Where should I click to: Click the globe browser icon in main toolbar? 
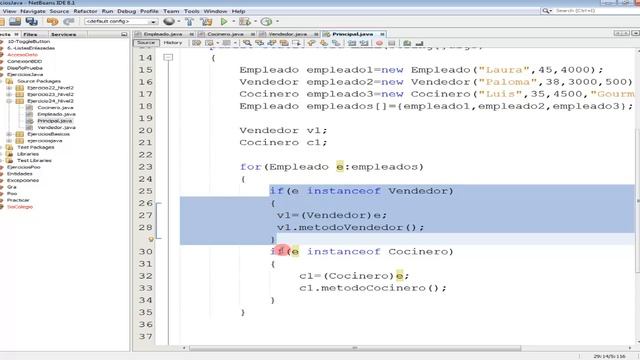(x=169, y=21)
